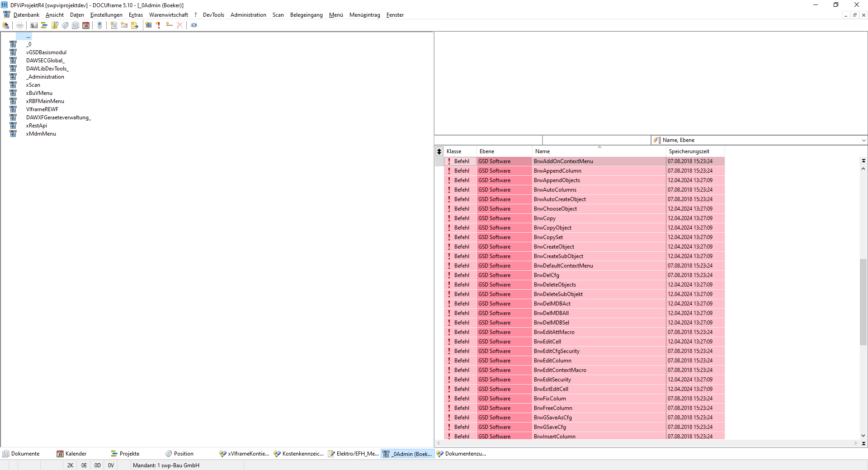Switch to the xVIframeKontie... window tab
Screen dimensions: 868x470
245,454
